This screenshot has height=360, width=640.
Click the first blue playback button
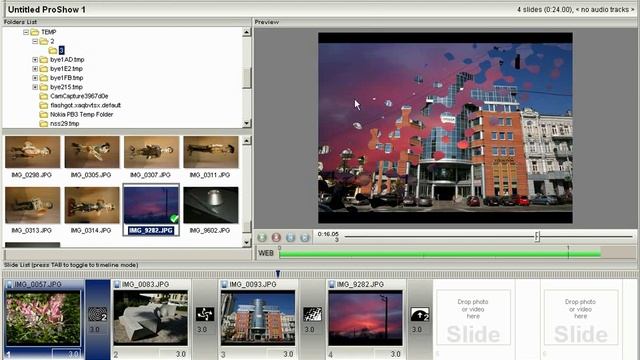point(291,237)
